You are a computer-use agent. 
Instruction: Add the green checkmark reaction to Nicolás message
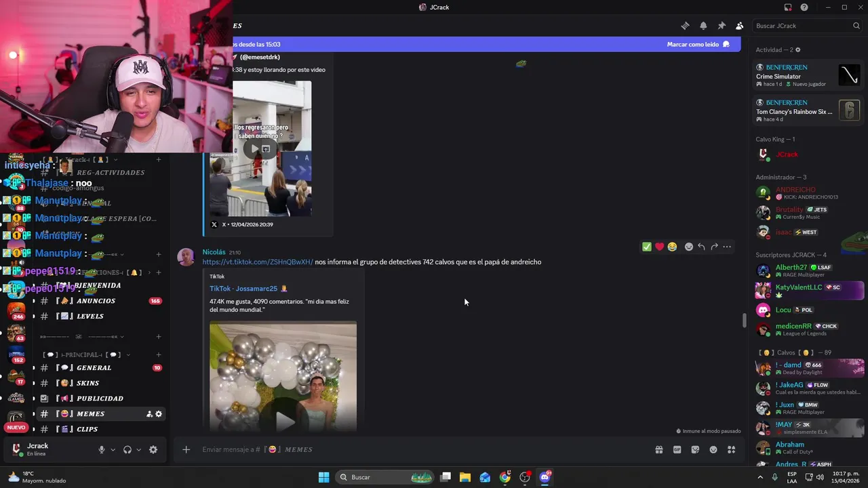(x=646, y=247)
